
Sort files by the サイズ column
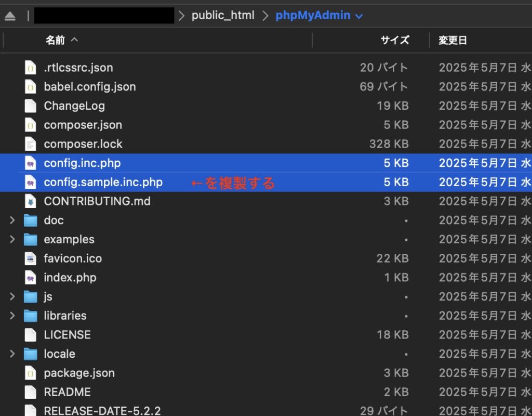394,40
